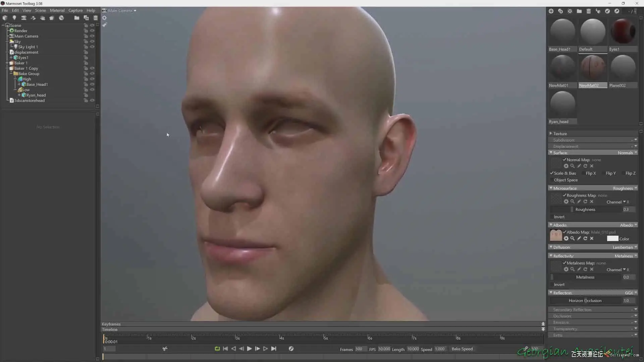
Task: Select the Eyes1 material thumbnail
Action: point(623,32)
